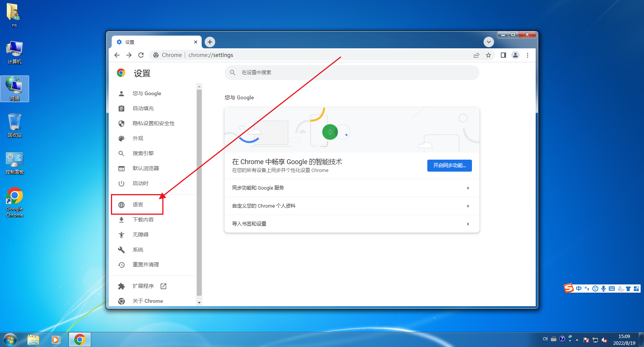Click the skin shirt icon on IME bar
This screenshot has height=347, width=644.
coord(628,289)
